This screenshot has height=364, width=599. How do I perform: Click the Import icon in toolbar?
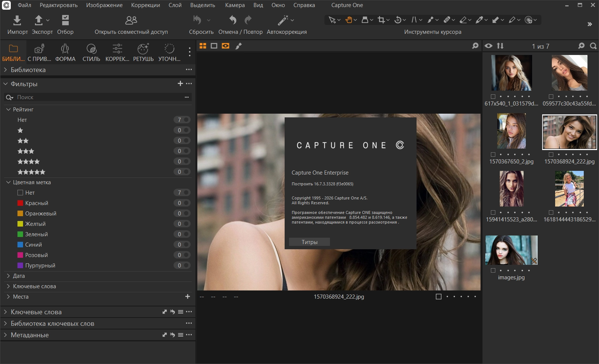tap(17, 20)
